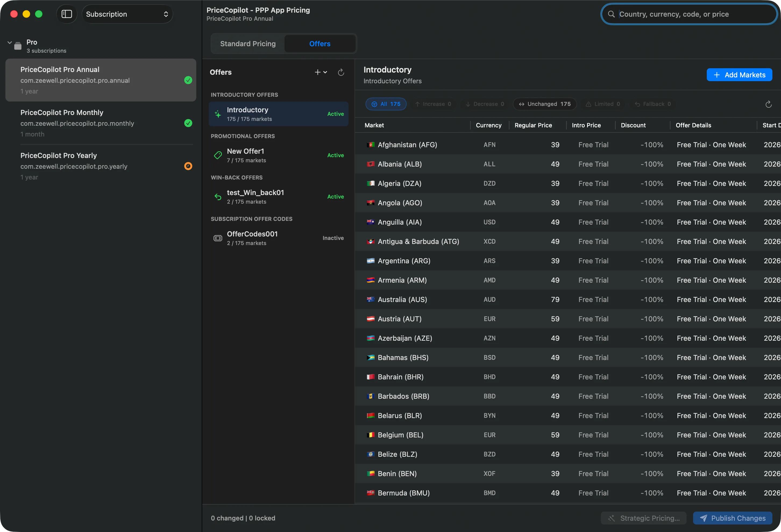
Task: Click the Armenia flag icon
Action: click(370, 280)
